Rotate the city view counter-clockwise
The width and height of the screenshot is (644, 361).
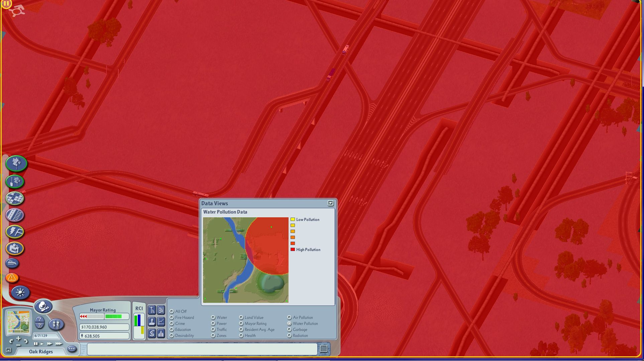point(11,341)
